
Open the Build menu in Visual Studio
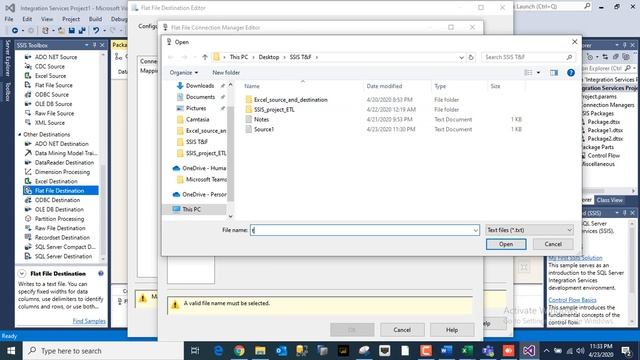click(96, 19)
